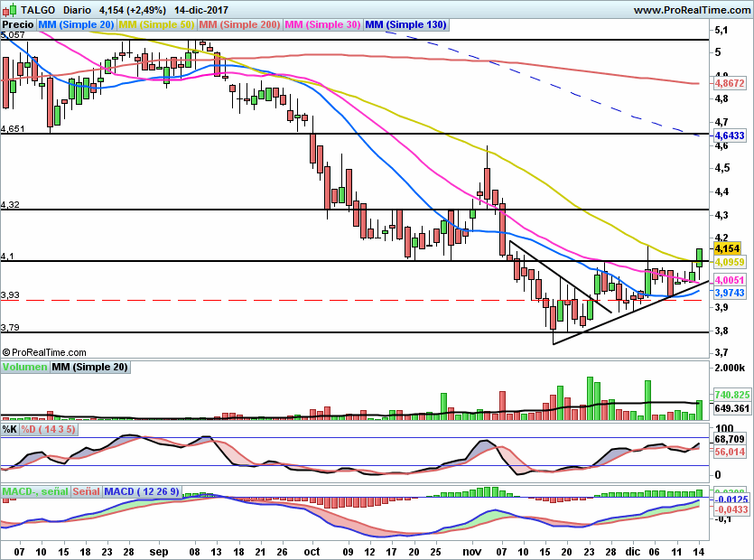Click the 68,709 %K value tag
Image resolution: width=754 pixels, height=560 pixels.
730,439
